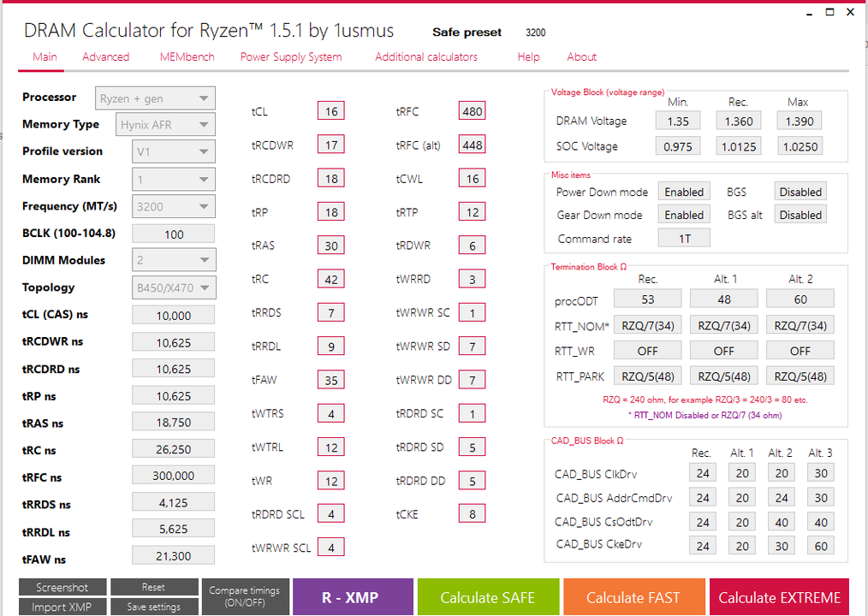
Task: Select the tRCDRD timing value box
Action: pos(331,179)
